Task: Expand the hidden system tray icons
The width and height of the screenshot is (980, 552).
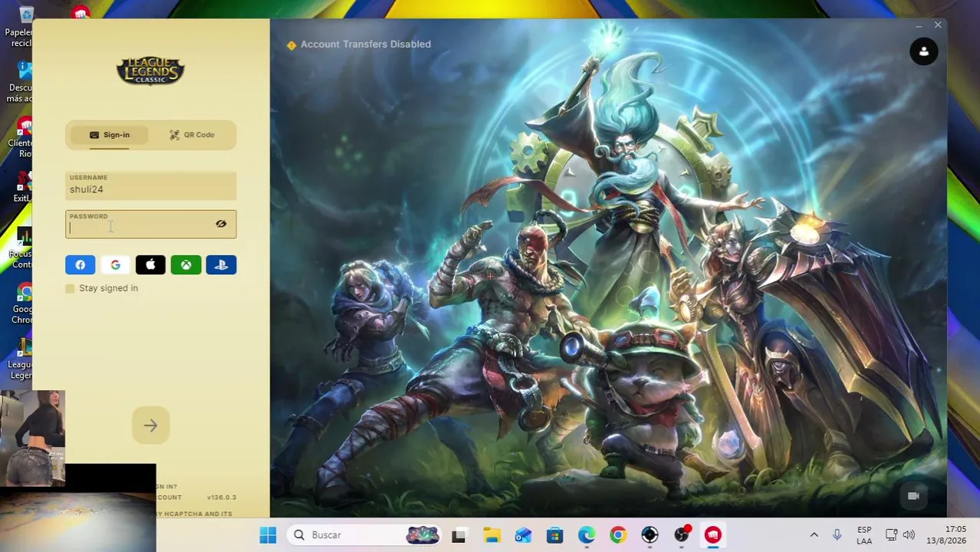Action: [x=814, y=535]
